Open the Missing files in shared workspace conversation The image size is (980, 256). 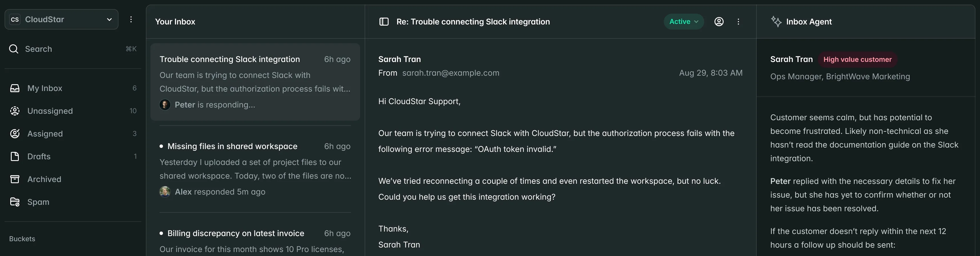pyautogui.click(x=232, y=146)
